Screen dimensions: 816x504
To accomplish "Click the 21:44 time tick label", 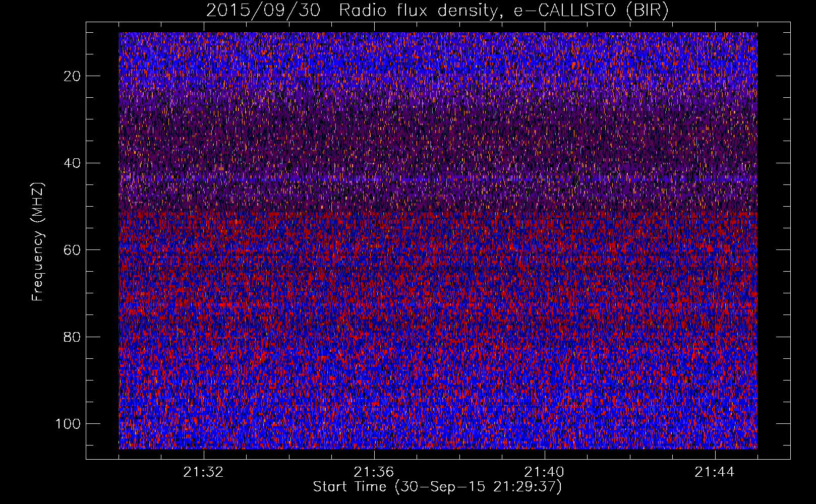I will pos(715,472).
